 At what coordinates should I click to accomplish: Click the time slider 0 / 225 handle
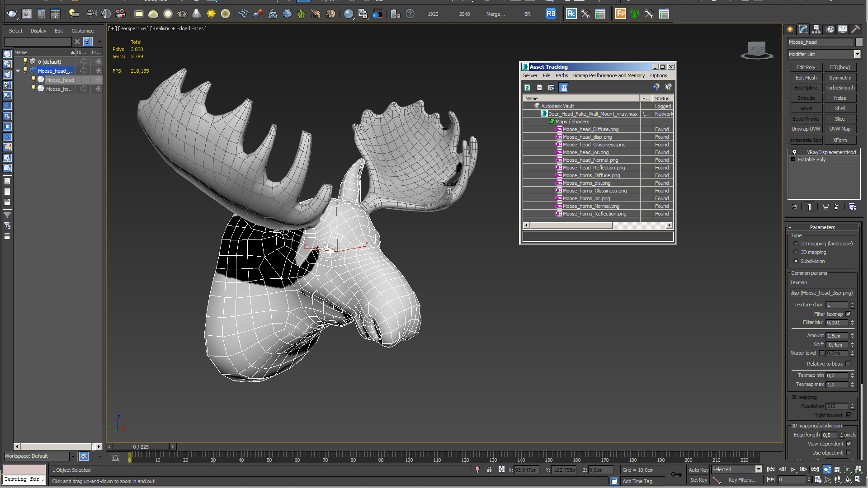click(141, 446)
